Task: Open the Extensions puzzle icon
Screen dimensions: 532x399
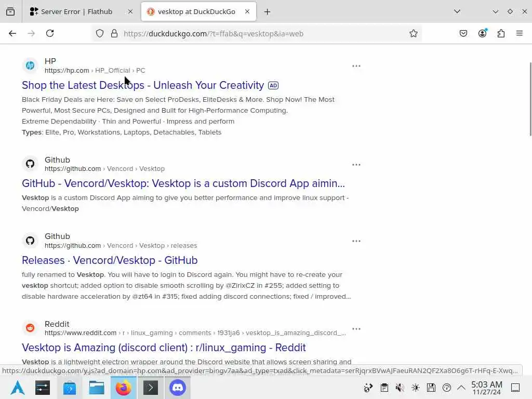Action: click(501, 33)
